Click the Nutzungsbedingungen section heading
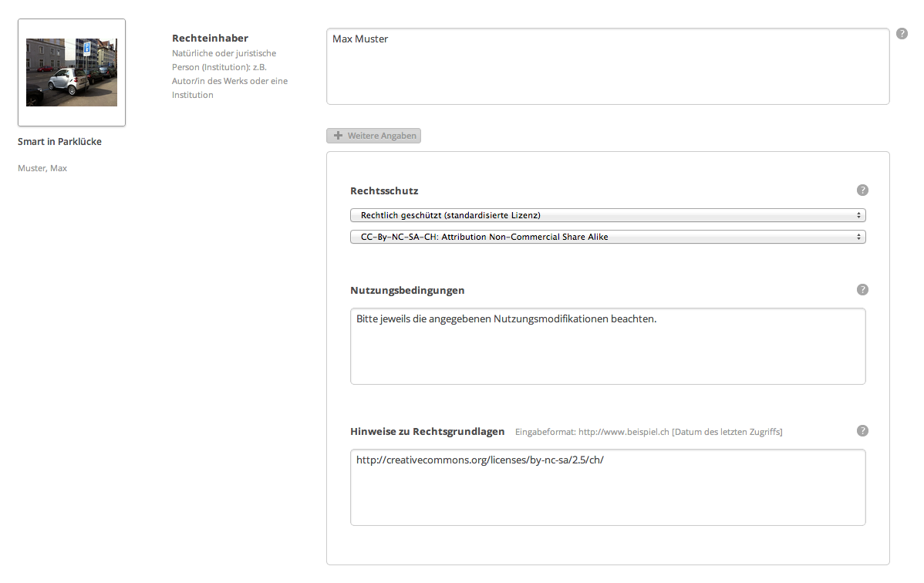Viewport: 924px width, 583px height. point(407,291)
